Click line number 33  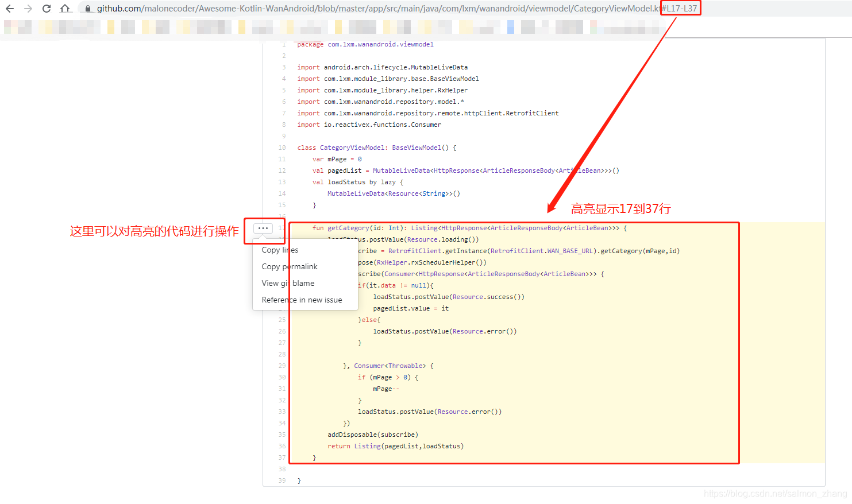point(282,412)
